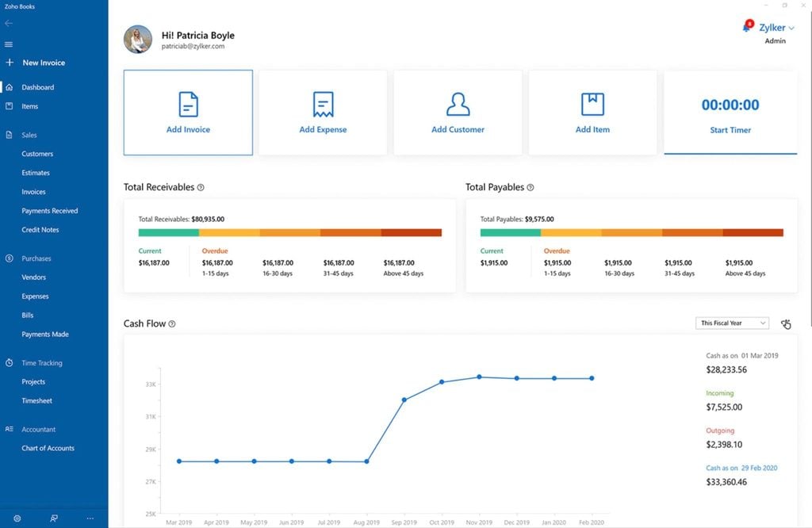Click the back arrow in sidebar
The width and height of the screenshot is (812, 528).
pos(8,23)
